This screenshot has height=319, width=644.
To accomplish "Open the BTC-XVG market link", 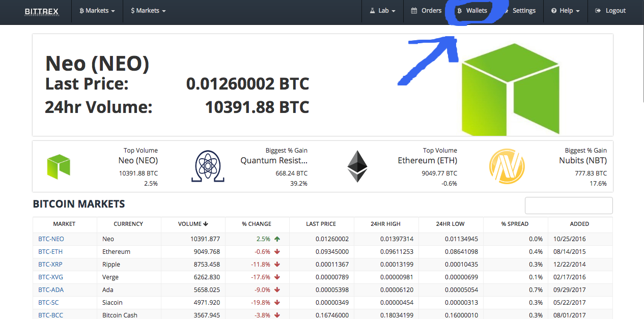I will click(x=50, y=277).
